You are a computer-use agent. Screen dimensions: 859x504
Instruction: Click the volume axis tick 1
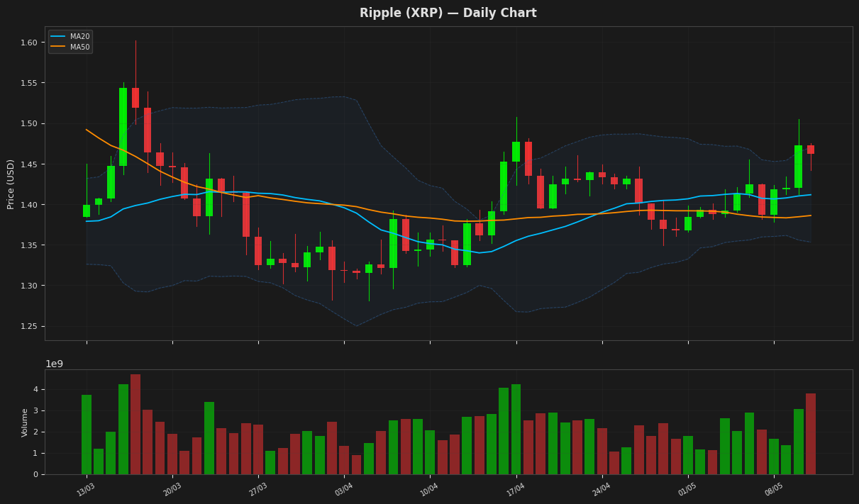(34, 453)
